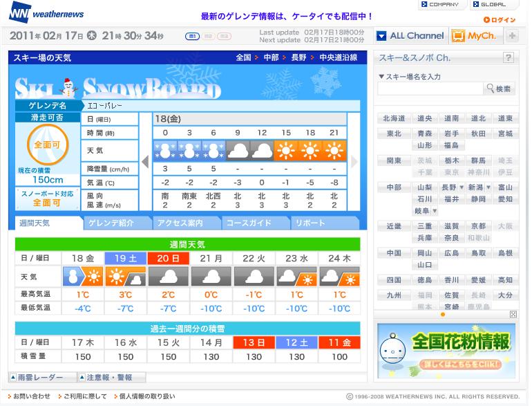Image resolution: width=532 pixels, height=406 pixels.
Task: Select the 九州 region button
Action: [x=394, y=295]
